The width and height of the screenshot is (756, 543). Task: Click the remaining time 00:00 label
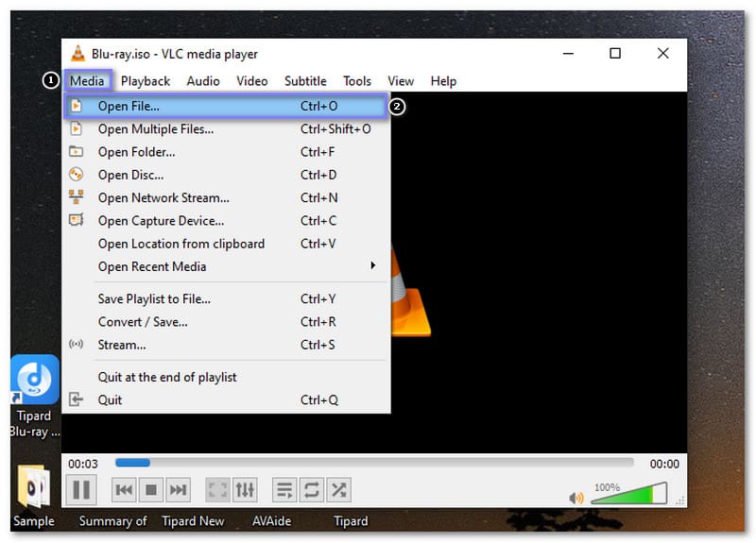tap(664, 464)
